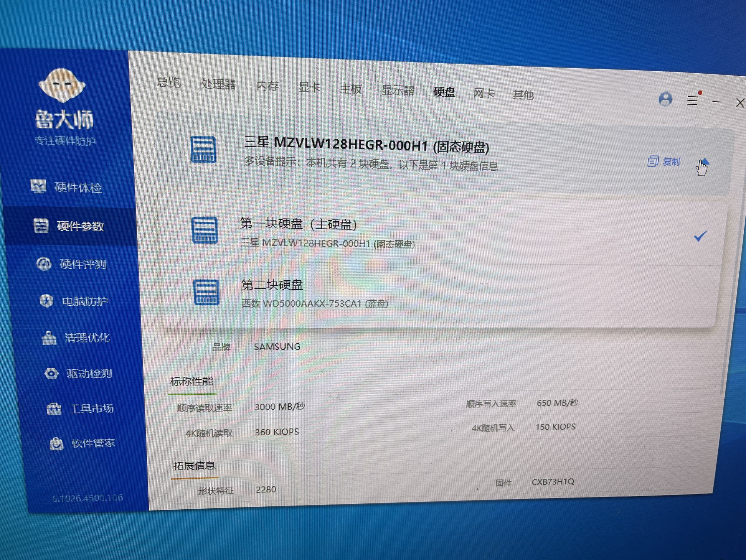Open the hamburger main menu icon
This screenshot has height=560, width=746.
point(692,100)
